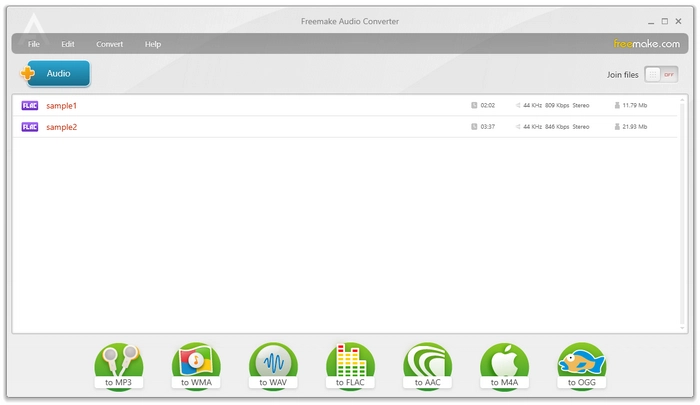Start conversion with the to AAC icon

428,367
